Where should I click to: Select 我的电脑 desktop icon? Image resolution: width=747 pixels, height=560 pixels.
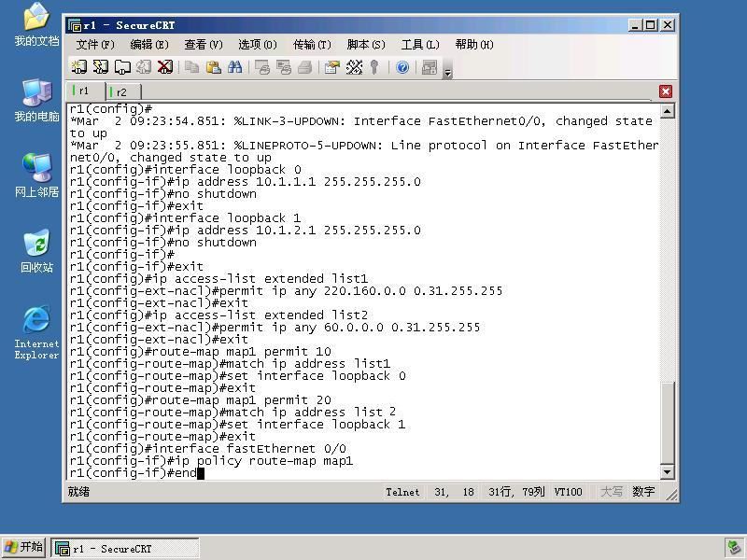(36, 101)
